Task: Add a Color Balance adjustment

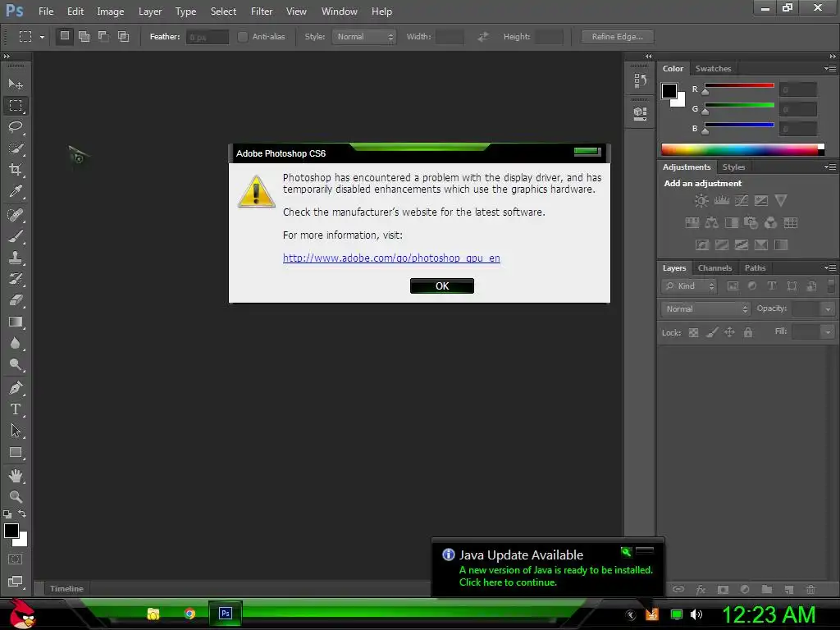Action: 711,223
